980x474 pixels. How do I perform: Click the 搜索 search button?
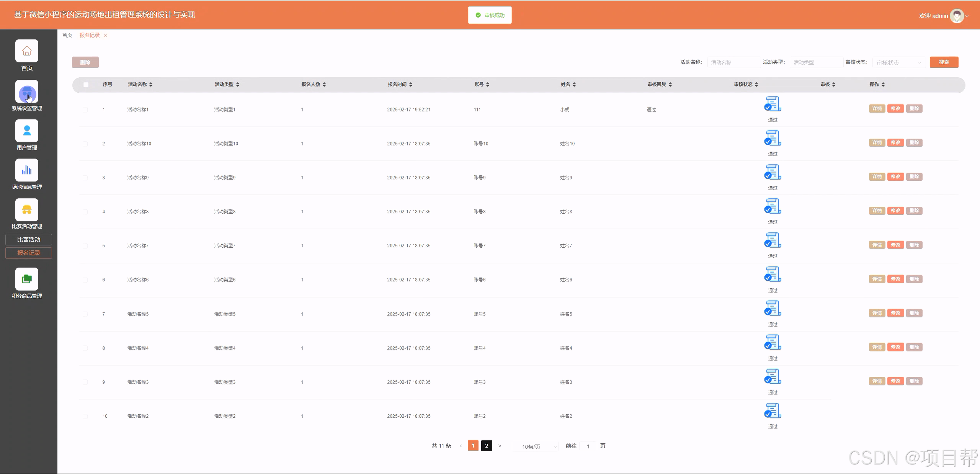[x=944, y=62]
